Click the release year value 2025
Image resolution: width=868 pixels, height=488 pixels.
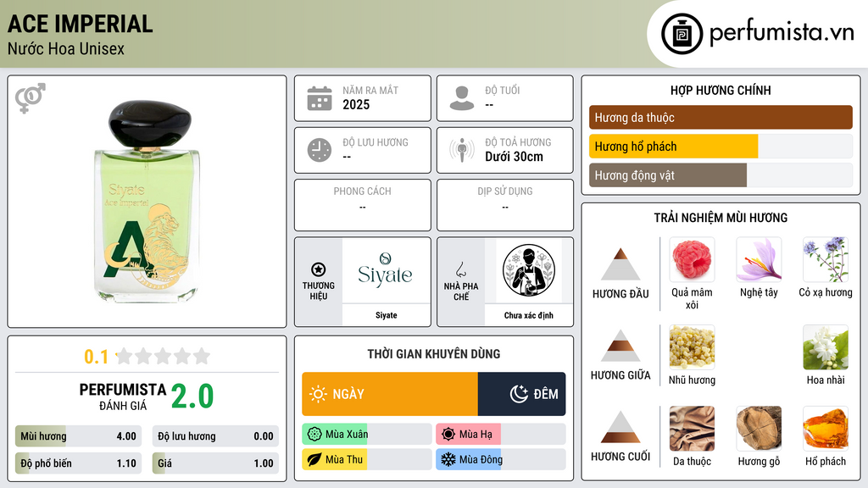[356, 104]
